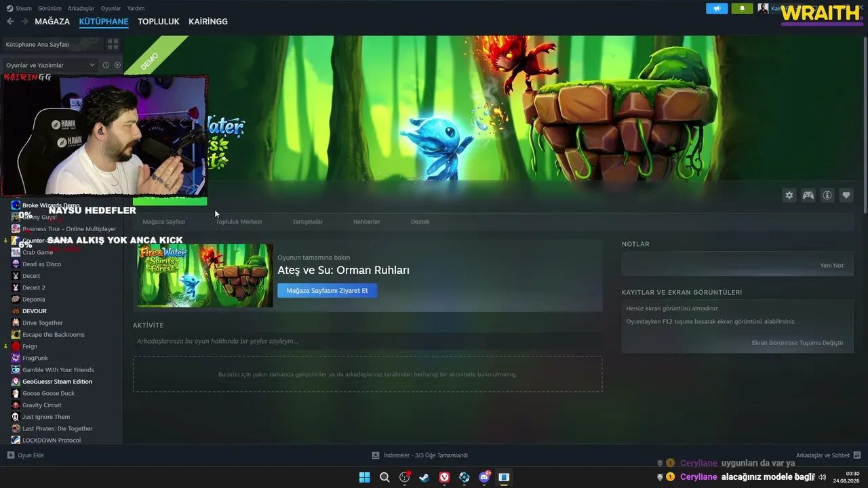Open Windows taskbar search
The image size is (868, 488).
point(384,477)
